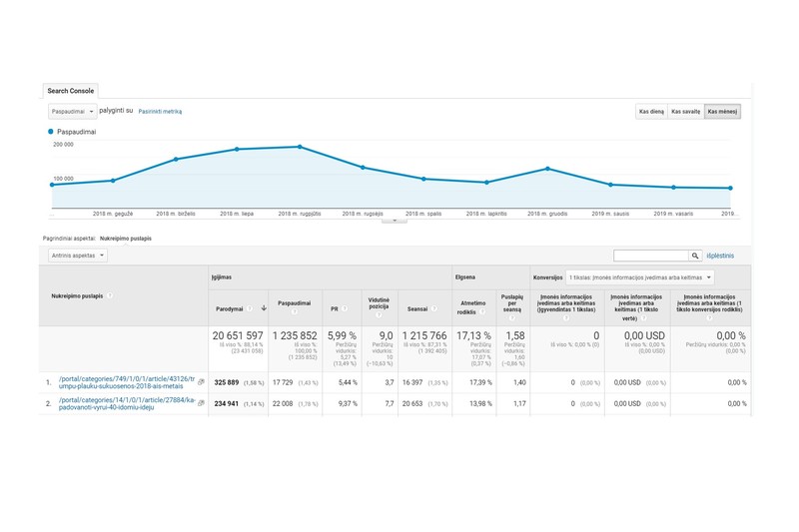Click the search magnifier icon beside the table filter
This screenshot has height=532, width=799.
pos(695,256)
